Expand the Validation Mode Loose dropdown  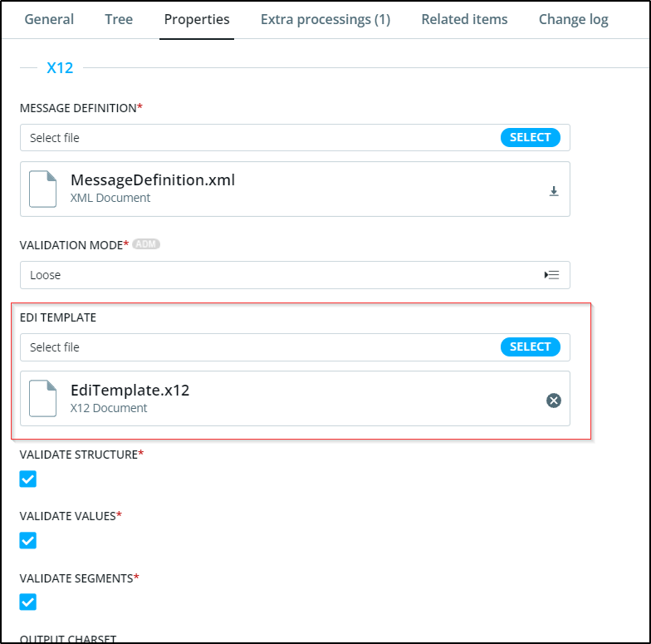pos(295,275)
